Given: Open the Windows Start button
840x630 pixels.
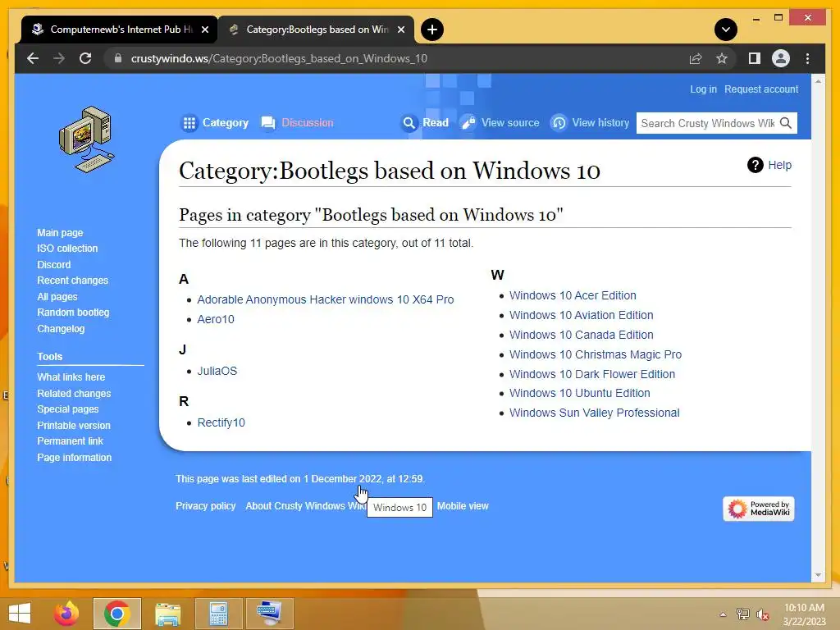Looking at the screenshot, I should pyautogui.click(x=20, y=614).
